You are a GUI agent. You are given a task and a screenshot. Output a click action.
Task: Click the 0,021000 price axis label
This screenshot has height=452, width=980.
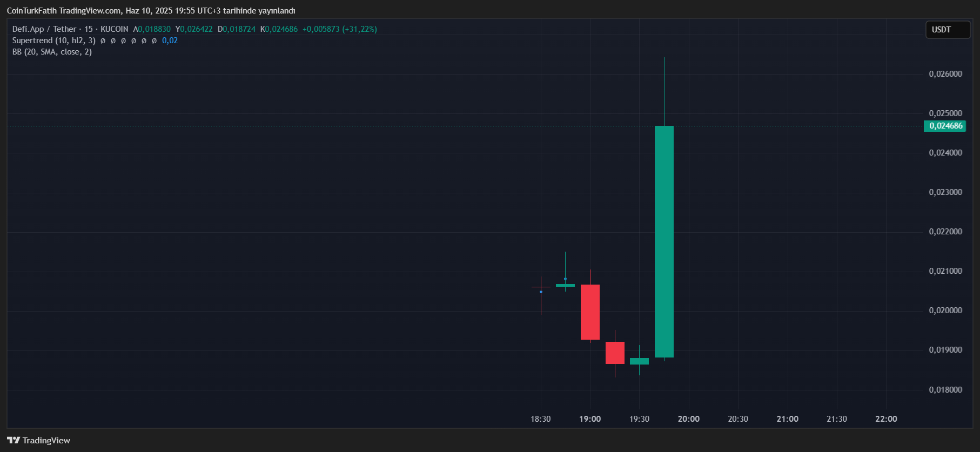tap(945, 271)
